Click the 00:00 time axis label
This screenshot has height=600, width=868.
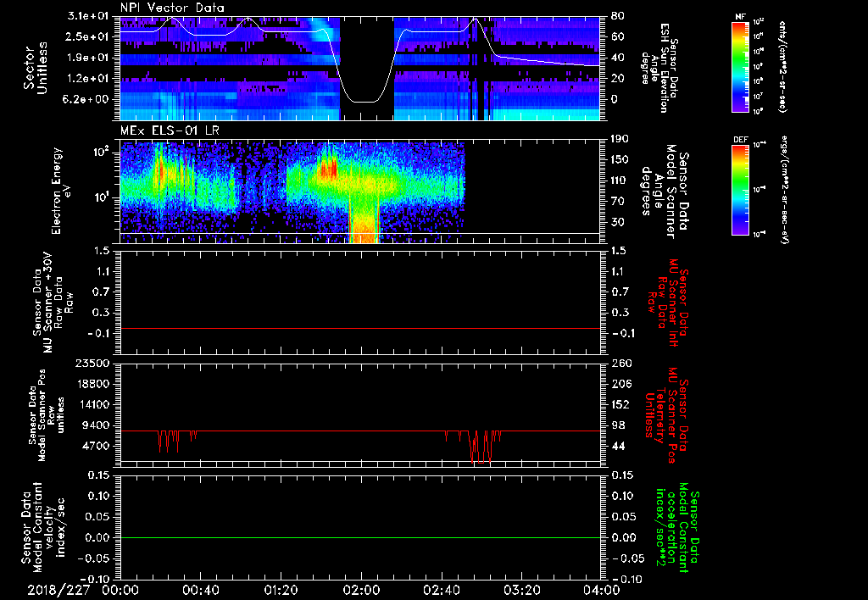pyautogui.click(x=120, y=590)
